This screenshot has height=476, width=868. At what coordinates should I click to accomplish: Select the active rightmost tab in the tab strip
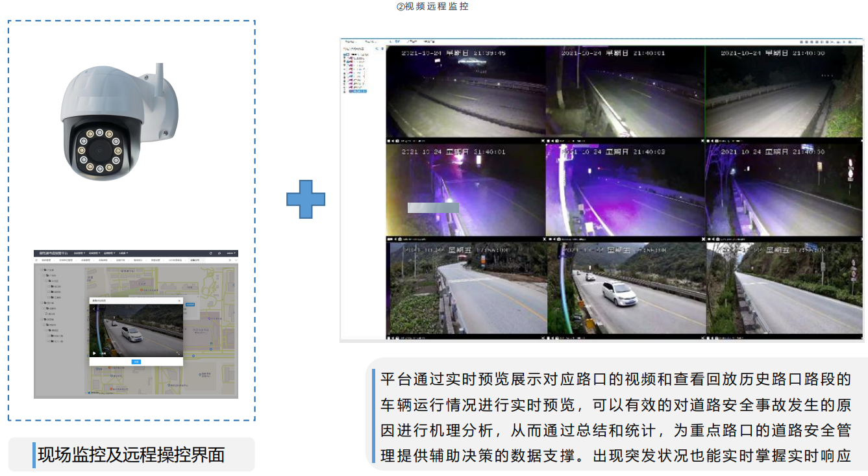195,260
